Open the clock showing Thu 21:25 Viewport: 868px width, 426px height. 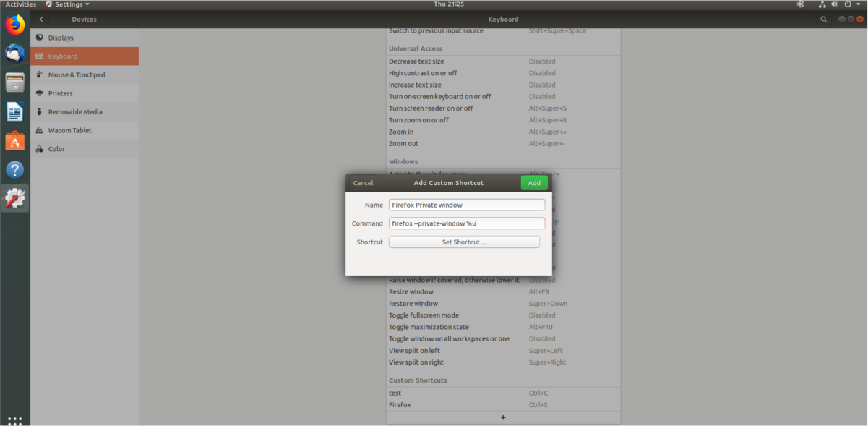[x=449, y=4]
